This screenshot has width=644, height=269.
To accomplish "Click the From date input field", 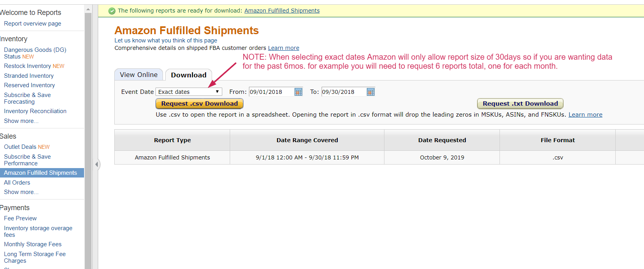I will click(x=271, y=92).
